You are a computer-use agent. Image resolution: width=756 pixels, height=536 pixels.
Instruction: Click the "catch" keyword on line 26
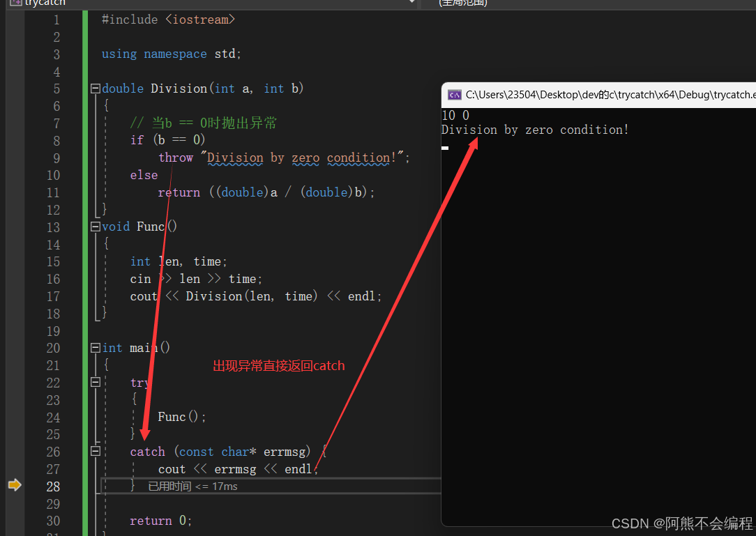pos(148,452)
